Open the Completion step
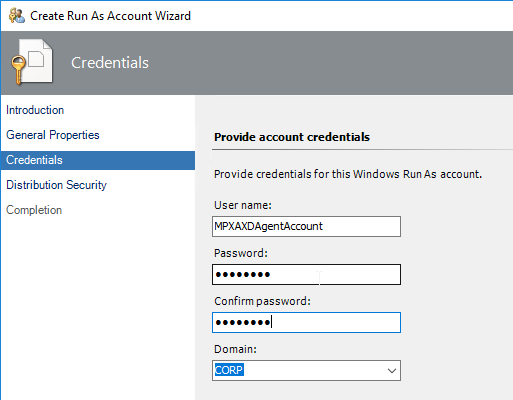This screenshot has height=400, width=513. coord(34,210)
